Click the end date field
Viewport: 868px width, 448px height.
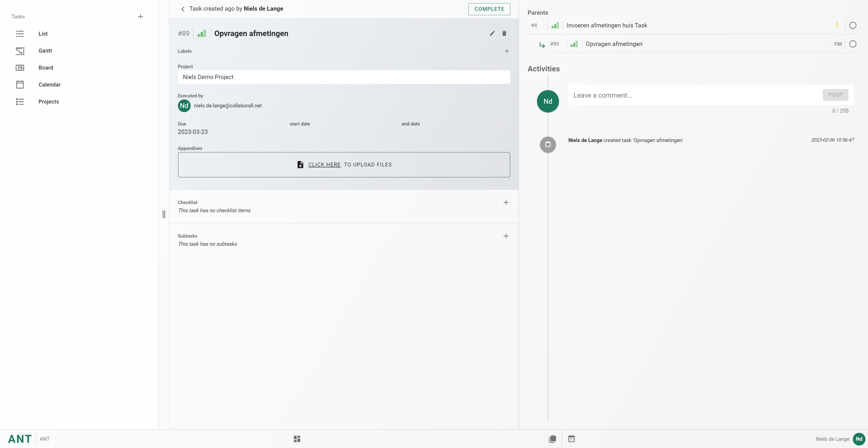tap(410, 124)
